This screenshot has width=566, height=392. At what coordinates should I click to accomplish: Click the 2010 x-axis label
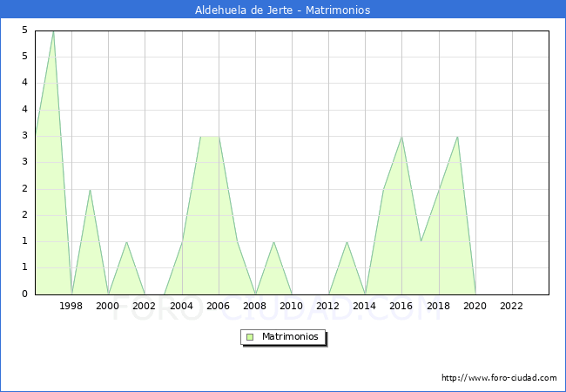point(292,306)
